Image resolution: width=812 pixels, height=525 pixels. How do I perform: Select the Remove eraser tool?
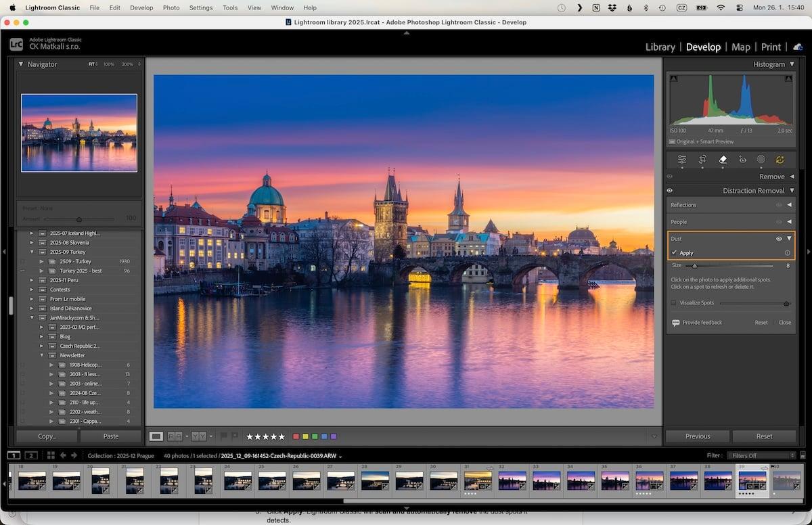tap(723, 160)
